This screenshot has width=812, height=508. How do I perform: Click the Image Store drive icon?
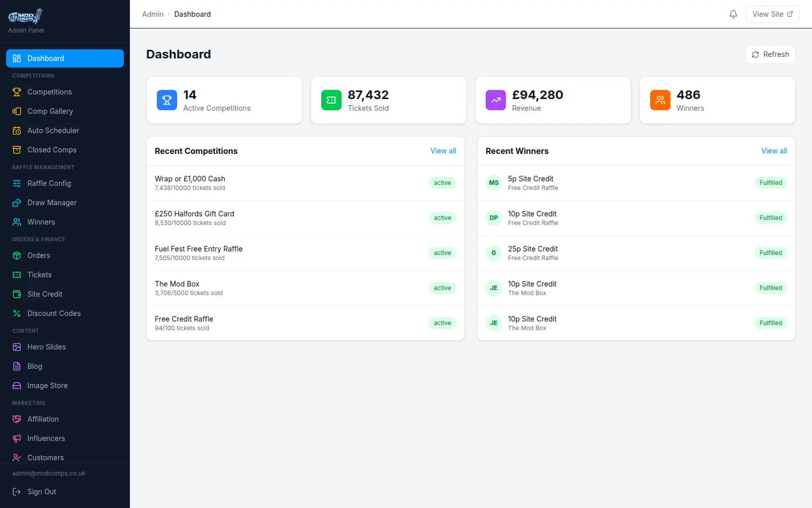click(x=17, y=386)
